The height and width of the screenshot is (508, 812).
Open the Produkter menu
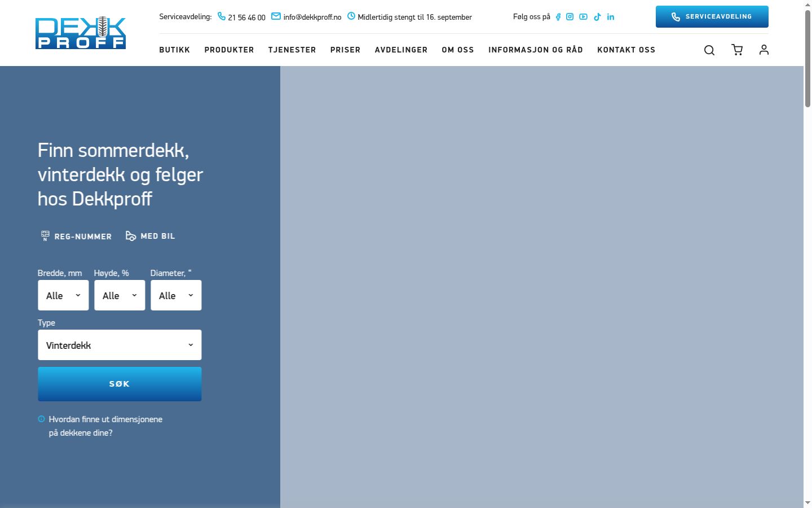coord(230,50)
